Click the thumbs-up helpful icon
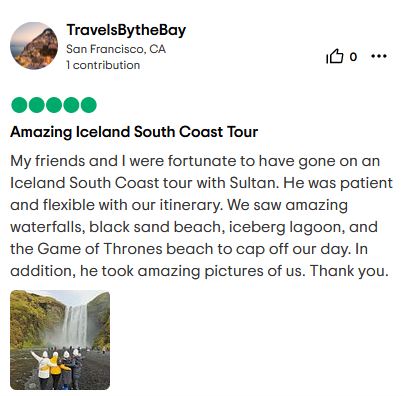404x396 pixels. [335, 56]
